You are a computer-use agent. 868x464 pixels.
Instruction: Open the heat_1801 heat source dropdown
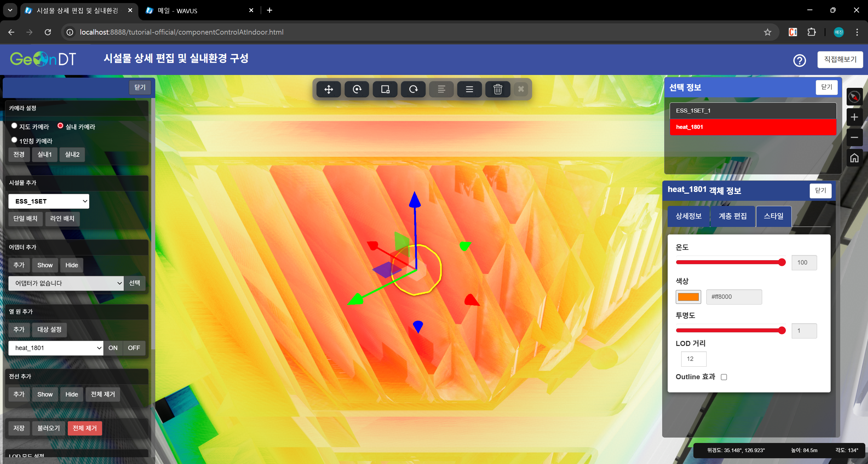56,348
